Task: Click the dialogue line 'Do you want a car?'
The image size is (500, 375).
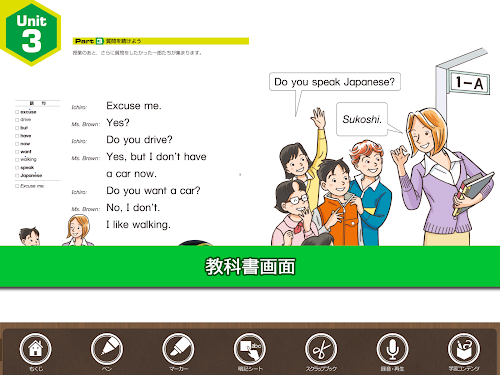Action: pos(153,191)
